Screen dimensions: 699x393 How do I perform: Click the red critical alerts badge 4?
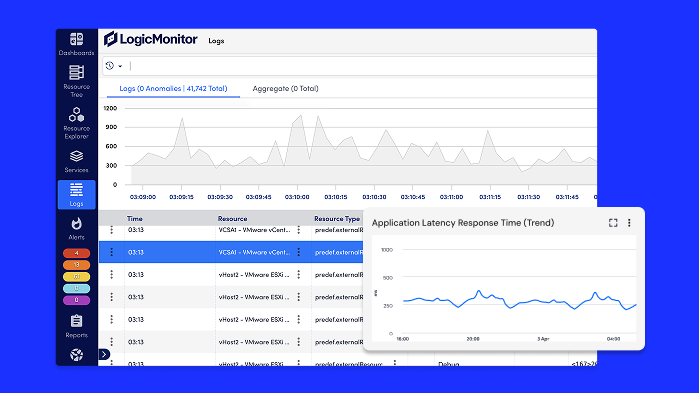[76, 253]
